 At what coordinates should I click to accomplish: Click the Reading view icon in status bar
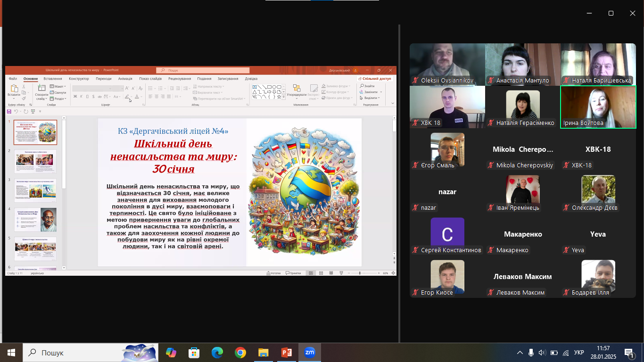click(x=331, y=273)
